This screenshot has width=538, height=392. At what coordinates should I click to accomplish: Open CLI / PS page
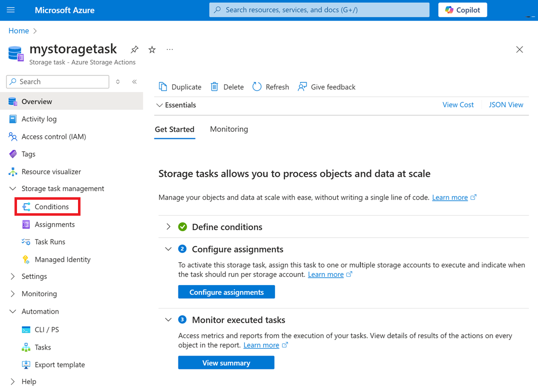click(x=46, y=330)
